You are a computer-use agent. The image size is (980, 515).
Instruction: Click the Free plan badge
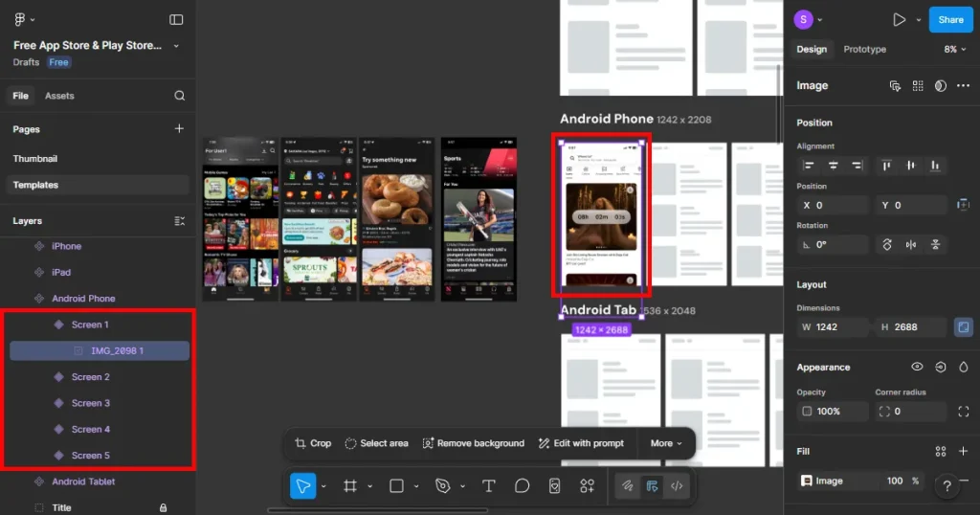tap(58, 62)
